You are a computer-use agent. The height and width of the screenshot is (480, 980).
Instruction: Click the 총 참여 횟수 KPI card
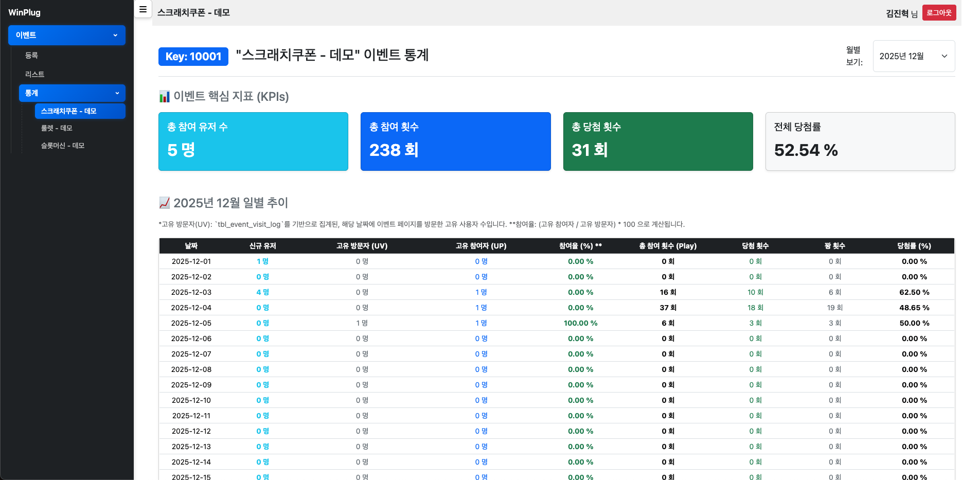(455, 141)
